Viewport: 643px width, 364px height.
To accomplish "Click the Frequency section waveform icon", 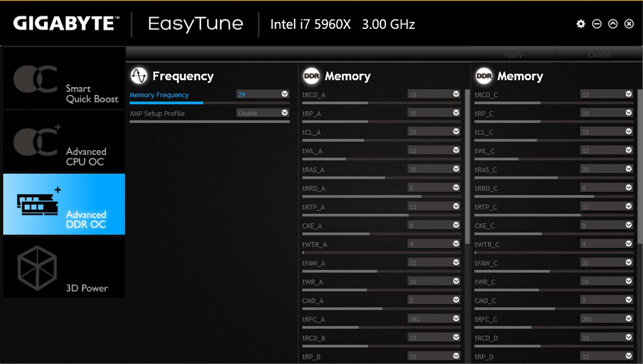I will pyautogui.click(x=138, y=76).
